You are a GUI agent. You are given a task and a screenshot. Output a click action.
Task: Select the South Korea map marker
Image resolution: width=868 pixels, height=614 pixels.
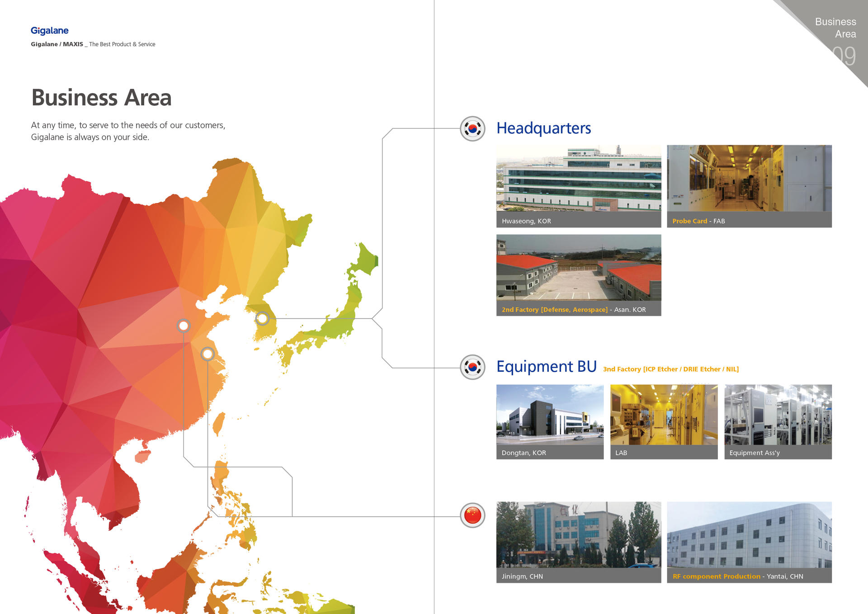pos(262,318)
